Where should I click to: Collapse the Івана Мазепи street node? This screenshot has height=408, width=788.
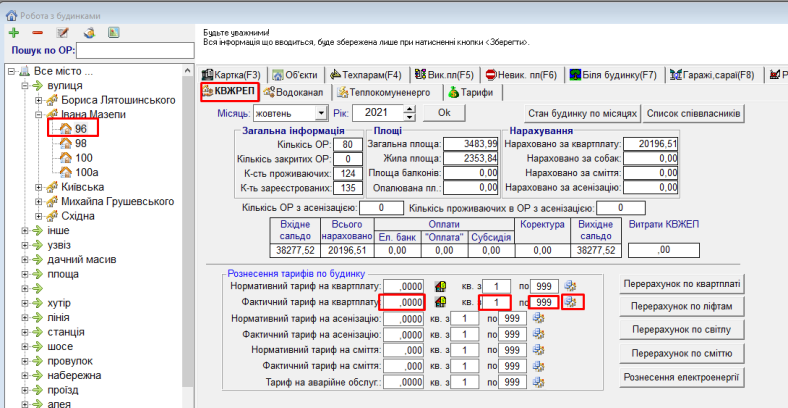(39, 115)
